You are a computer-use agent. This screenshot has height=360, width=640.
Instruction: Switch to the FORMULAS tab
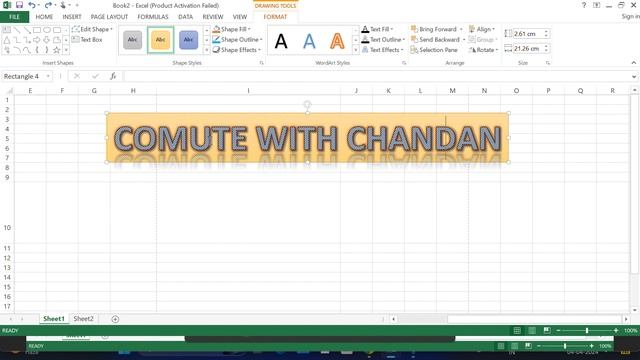[153, 17]
